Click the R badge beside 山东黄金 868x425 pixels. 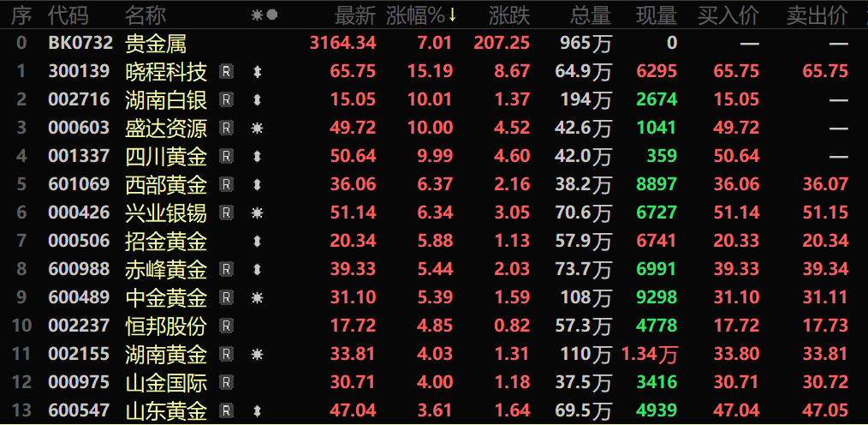tap(226, 410)
